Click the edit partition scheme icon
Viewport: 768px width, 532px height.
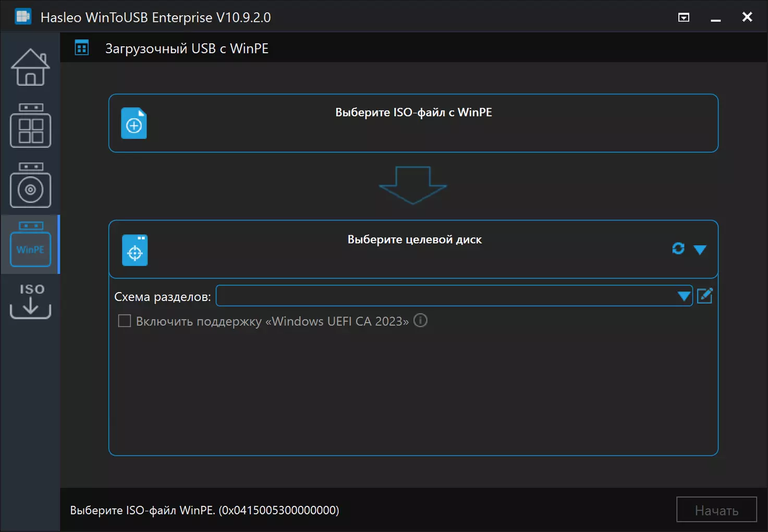pos(705,296)
